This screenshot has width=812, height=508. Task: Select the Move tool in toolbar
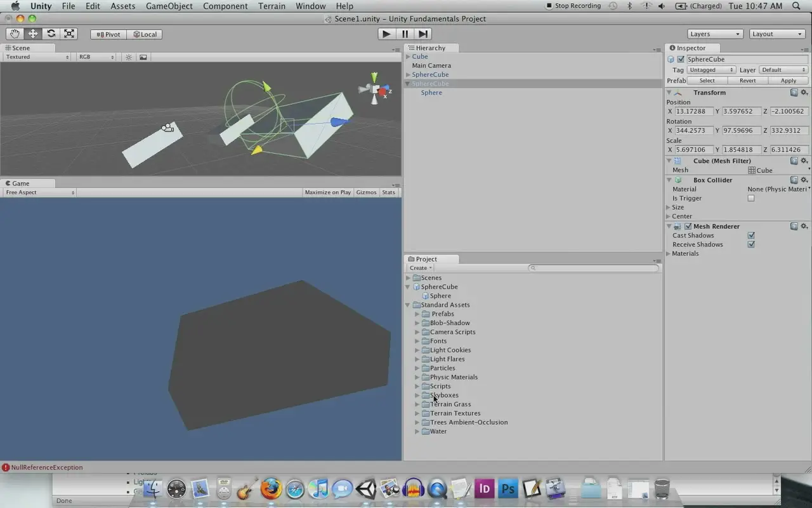(33, 34)
